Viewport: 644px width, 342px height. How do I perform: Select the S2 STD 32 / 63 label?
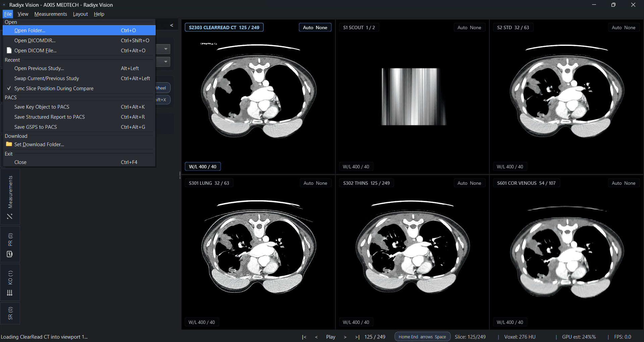coord(513,27)
